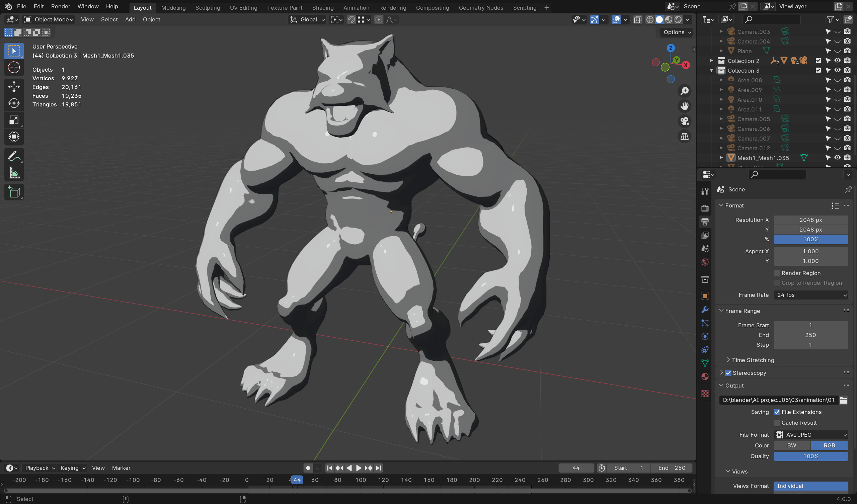Open the Texture properties checker tab

pos(705,394)
